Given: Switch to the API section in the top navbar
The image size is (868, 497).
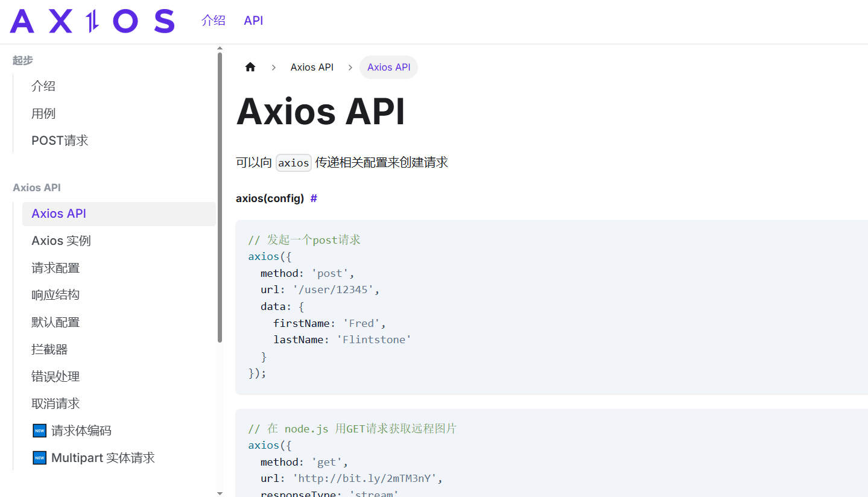Looking at the screenshot, I should [x=253, y=21].
